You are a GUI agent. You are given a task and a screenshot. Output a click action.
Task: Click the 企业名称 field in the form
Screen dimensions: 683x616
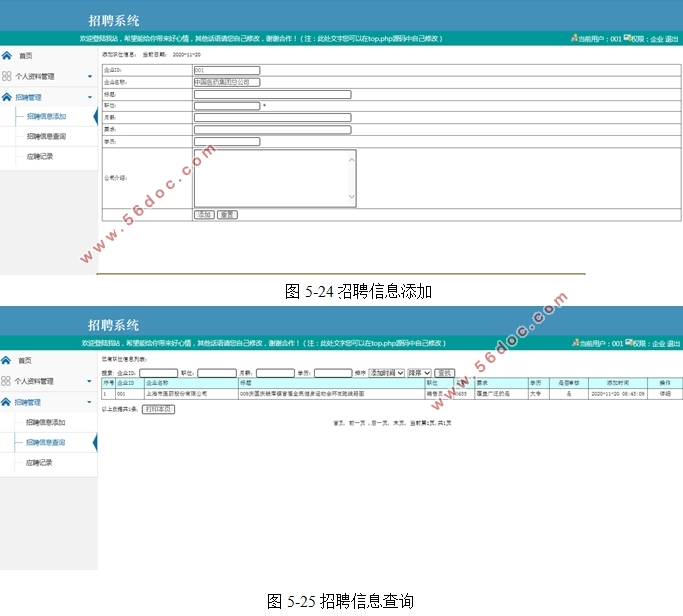(227, 82)
